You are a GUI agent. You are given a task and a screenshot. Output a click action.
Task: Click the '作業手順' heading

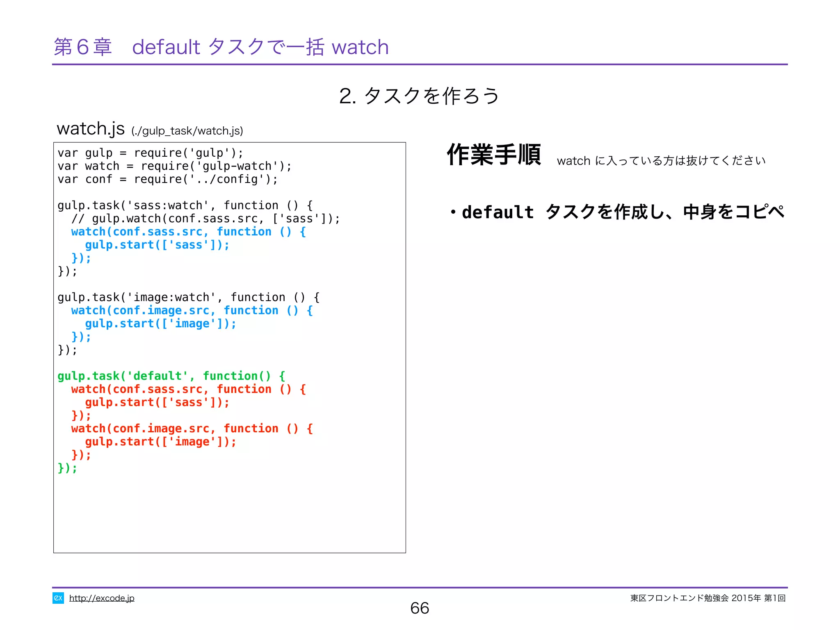tap(494, 155)
